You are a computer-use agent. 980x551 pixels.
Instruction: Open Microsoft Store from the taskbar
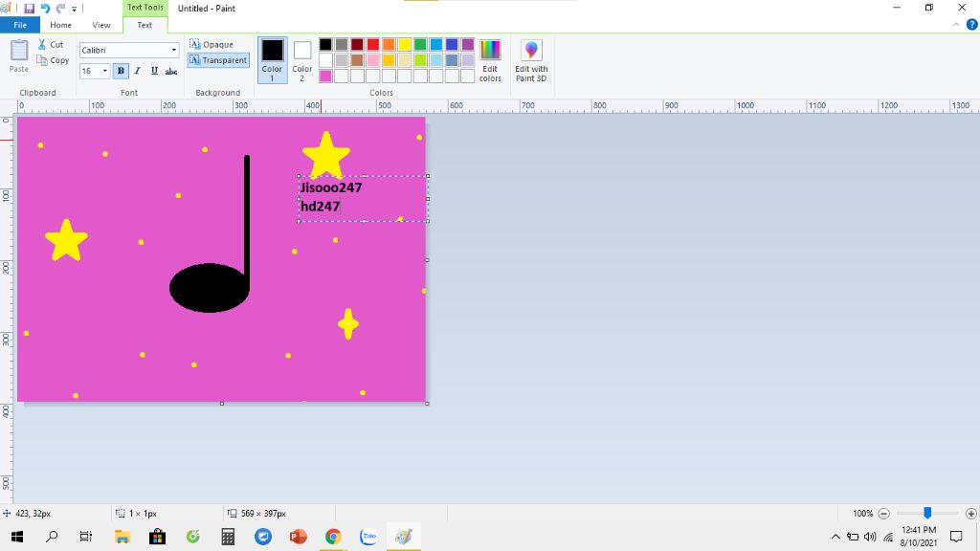click(158, 537)
